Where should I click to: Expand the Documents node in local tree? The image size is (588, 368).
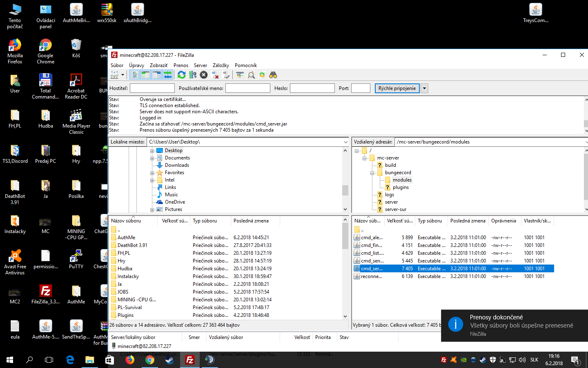pyautogui.click(x=152, y=158)
